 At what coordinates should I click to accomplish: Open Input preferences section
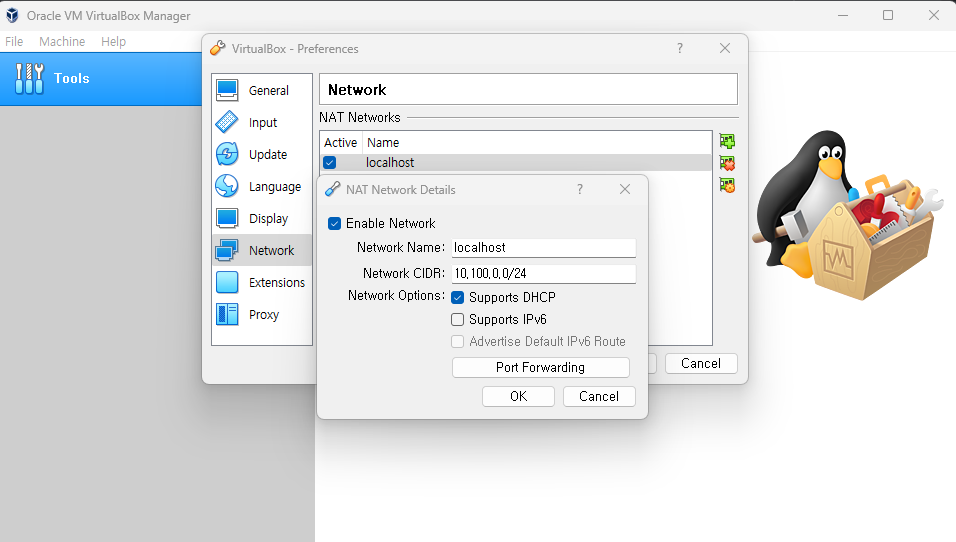262,123
